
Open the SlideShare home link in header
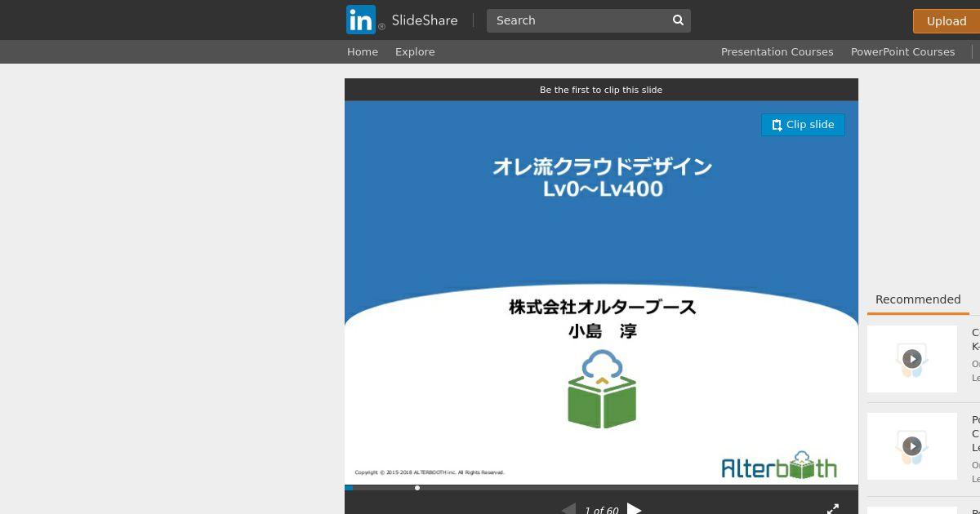(x=424, y=20)
